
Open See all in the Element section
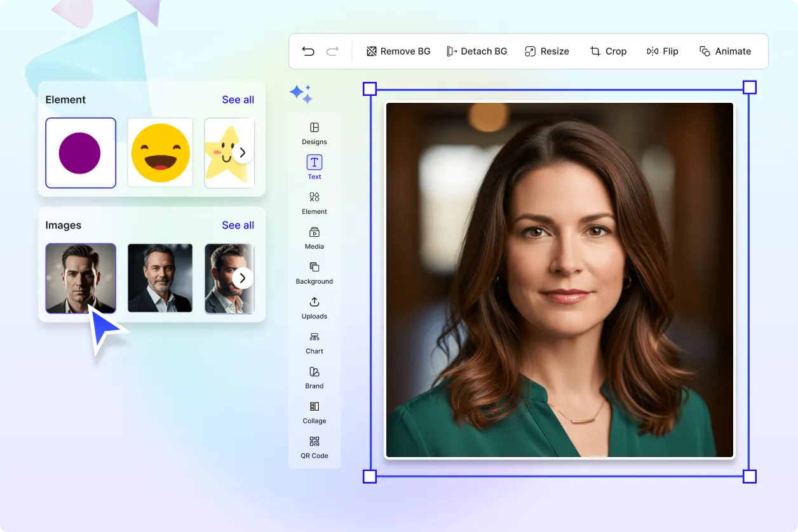point(238,100)
